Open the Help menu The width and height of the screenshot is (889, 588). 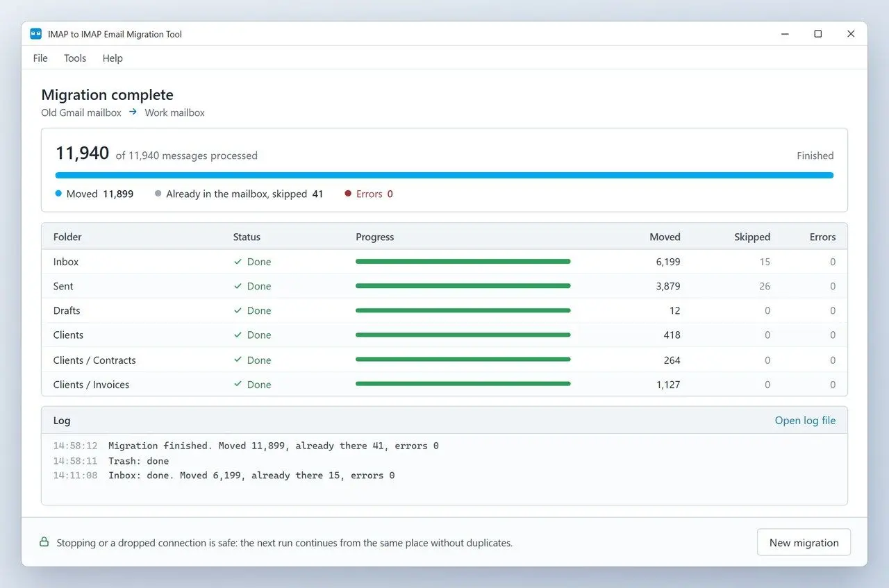click(113, 58)
